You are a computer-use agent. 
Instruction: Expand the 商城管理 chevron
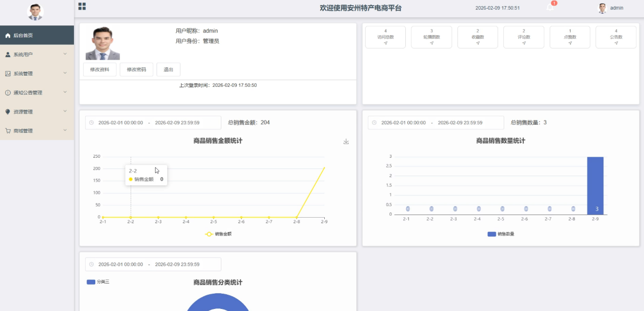point(65,130)
